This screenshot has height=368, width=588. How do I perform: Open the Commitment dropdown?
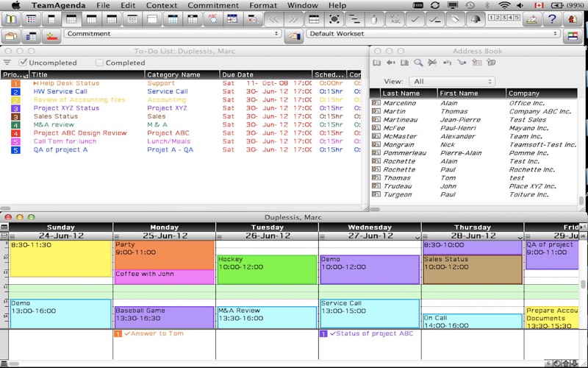tap(173, 33)
